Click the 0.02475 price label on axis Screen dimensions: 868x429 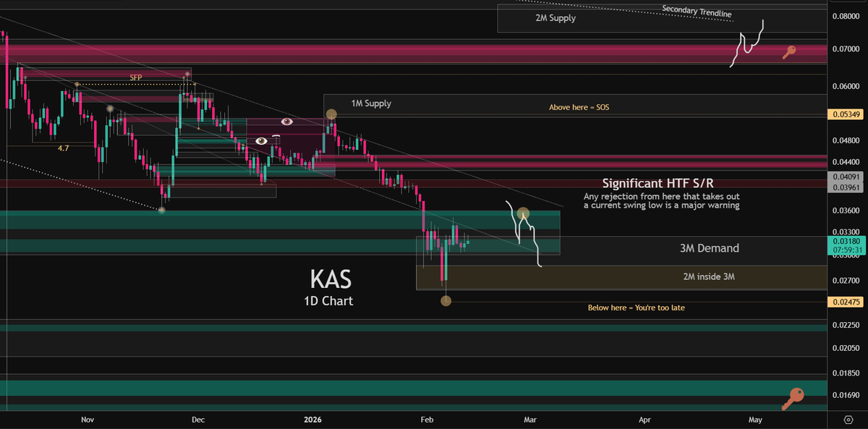(x=845, y=301)
